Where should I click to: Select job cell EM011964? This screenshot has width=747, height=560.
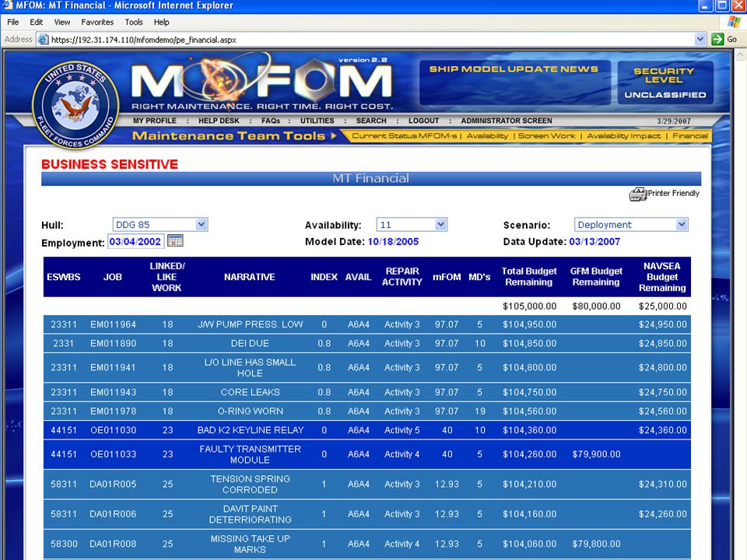pos(113,324)
